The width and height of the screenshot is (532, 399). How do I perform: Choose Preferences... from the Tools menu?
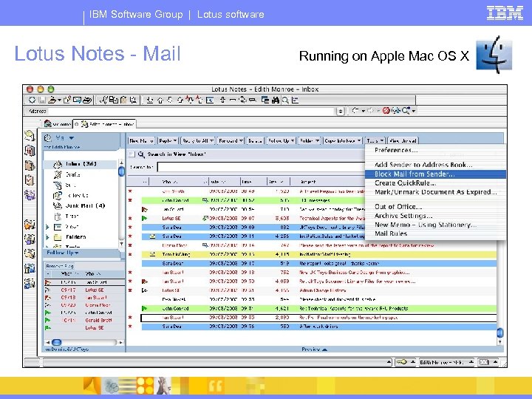click(x=396, y=150)
